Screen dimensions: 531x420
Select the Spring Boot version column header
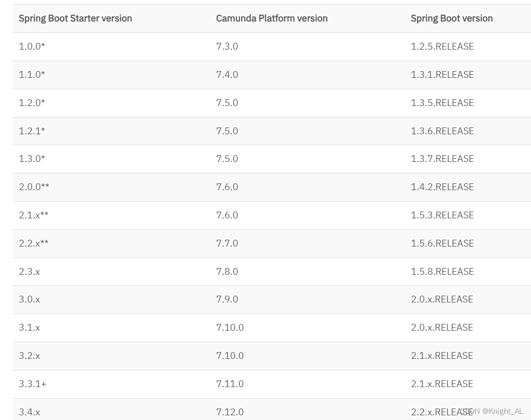coord(452,18)
